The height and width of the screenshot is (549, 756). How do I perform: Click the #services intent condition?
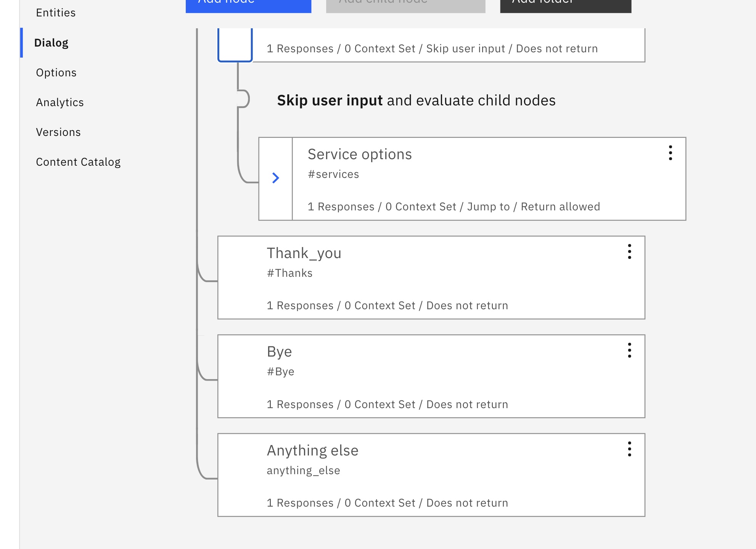coord(333,174)
